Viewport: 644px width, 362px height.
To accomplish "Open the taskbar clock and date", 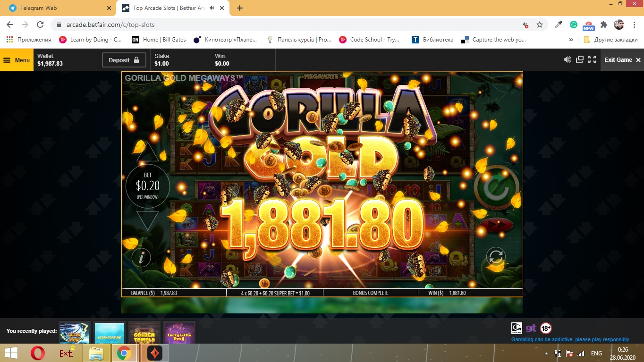I will coord(623,353).
